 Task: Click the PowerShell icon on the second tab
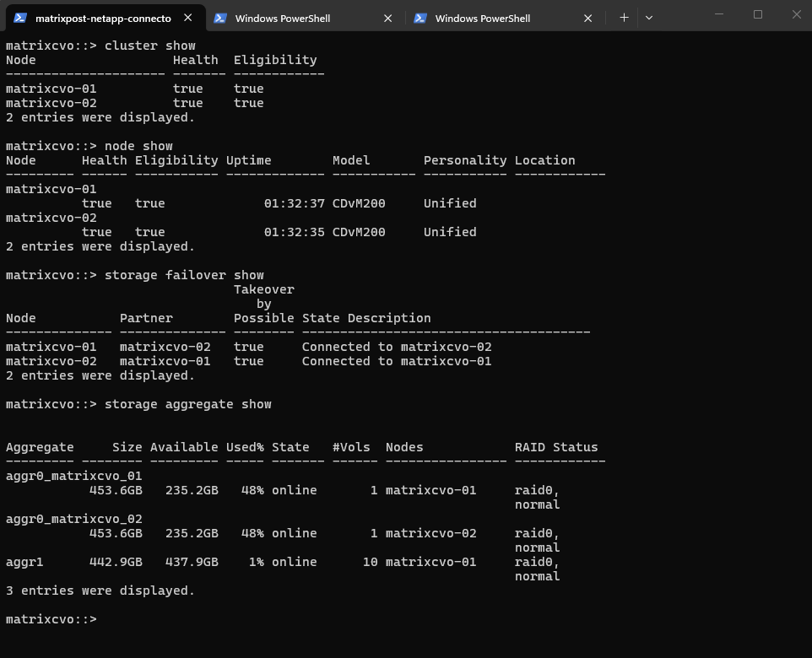[220, 18]
